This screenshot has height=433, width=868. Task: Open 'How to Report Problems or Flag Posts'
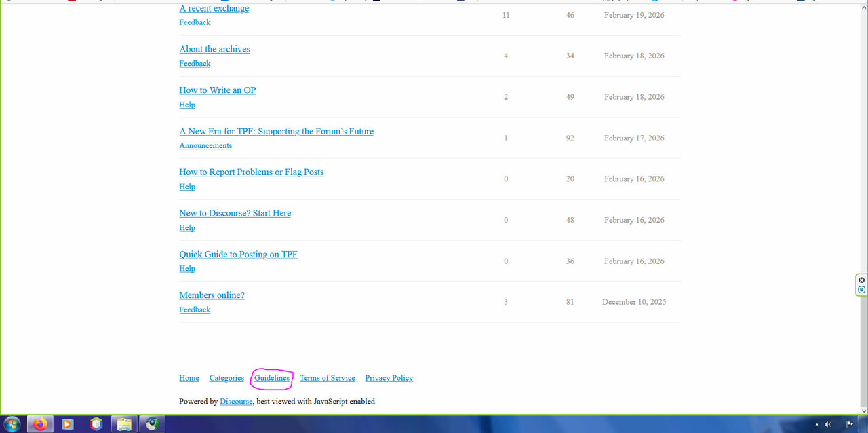251,172
